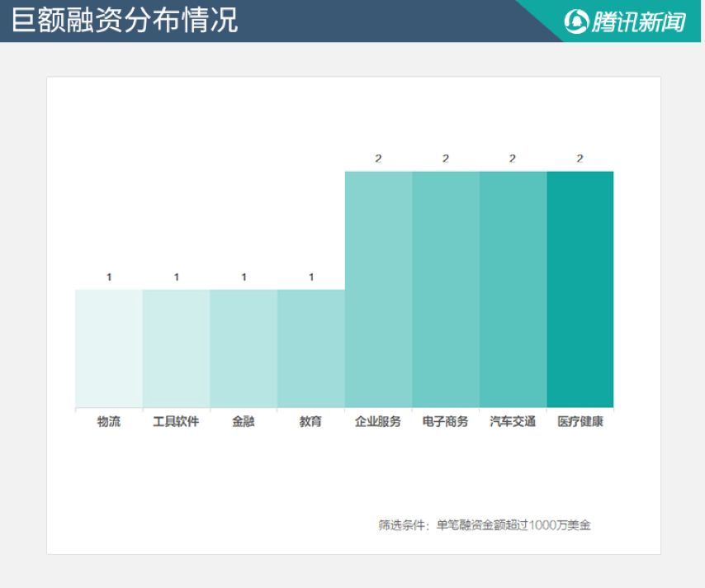Click the value 1 above 工具软件 bar
Viewport: 705px width, 588px height.
(x=177, y=277)
